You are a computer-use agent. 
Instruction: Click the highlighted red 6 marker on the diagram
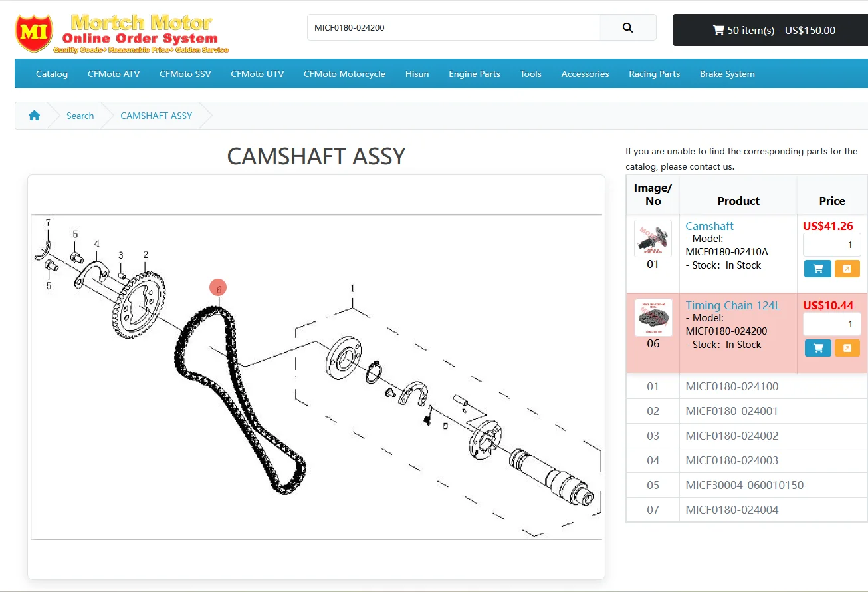(218, 288)
